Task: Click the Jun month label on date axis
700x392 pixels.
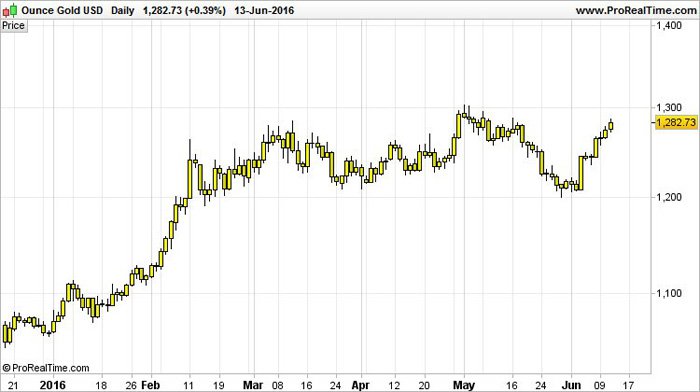Action: 571,385
